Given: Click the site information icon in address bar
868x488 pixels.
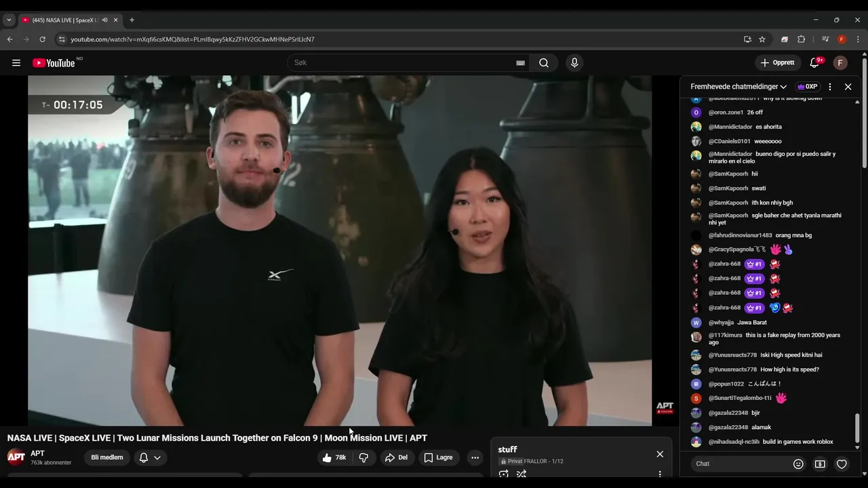Looking at the screenshot, I should pyautogui.click(x=62, y=39).
